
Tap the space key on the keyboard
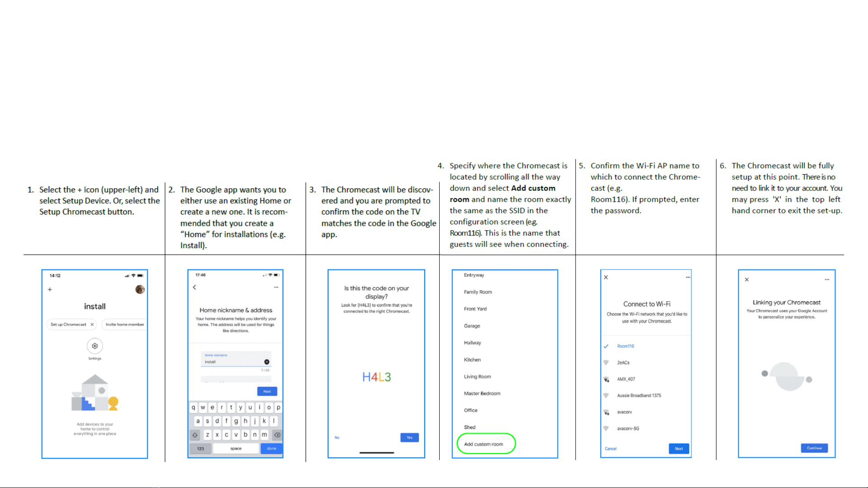click(x=236, y=449)
